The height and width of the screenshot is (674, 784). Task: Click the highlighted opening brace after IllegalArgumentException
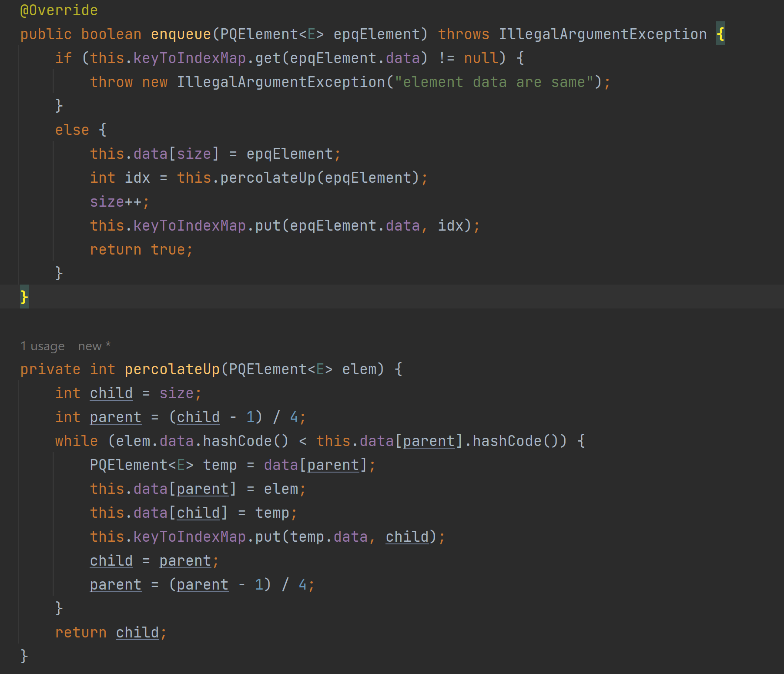720,34
